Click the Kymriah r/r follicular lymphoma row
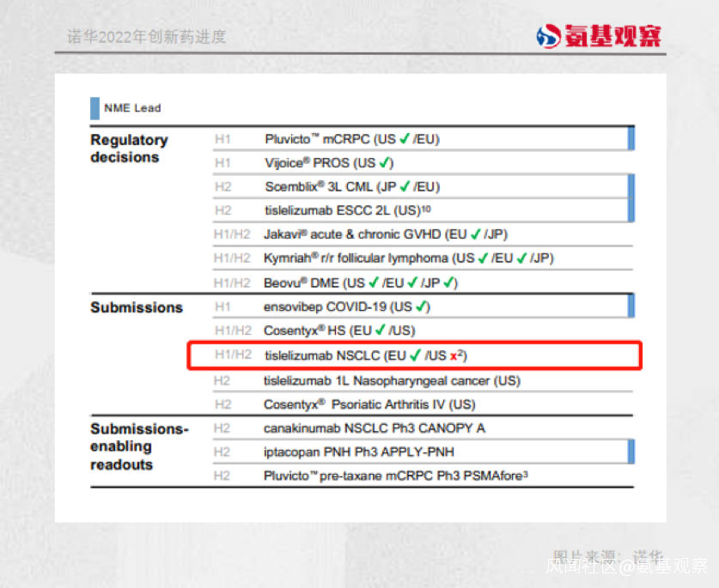The height and width of the screenshot is (588, 719). (423, 258)
